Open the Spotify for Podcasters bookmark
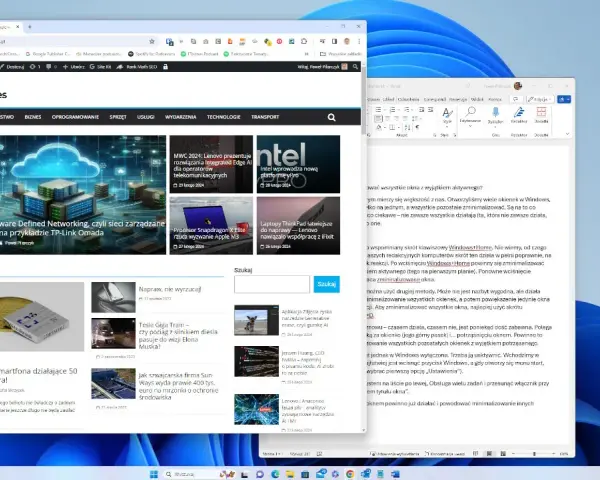 tap(152, 54)
